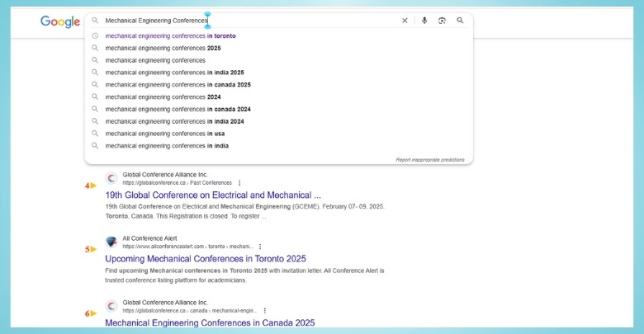Click the allconferencealert.com › toronto URL
Image resolution: width=644 pixels, height=334 pixels.
click(187, 247)
